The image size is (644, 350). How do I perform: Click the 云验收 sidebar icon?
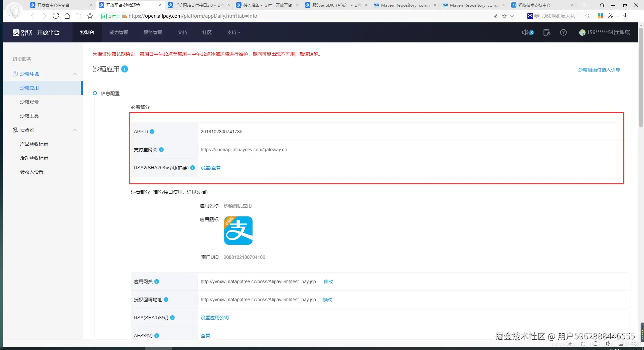click(x=15, y=130)
